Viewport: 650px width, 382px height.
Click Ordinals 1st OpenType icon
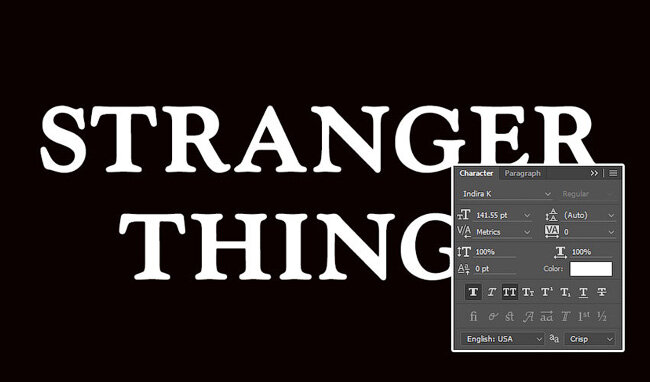584,317
